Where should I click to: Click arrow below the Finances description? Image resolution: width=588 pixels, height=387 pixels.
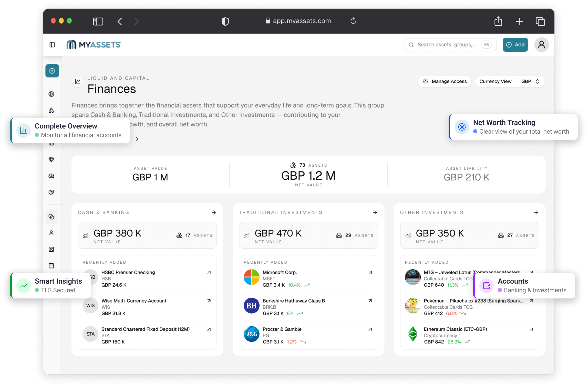point(136,139)
